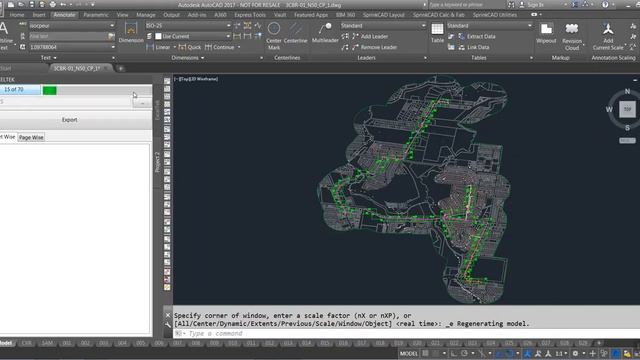
Task: Select the Center Mark tool
Action: tap(274, 36)
